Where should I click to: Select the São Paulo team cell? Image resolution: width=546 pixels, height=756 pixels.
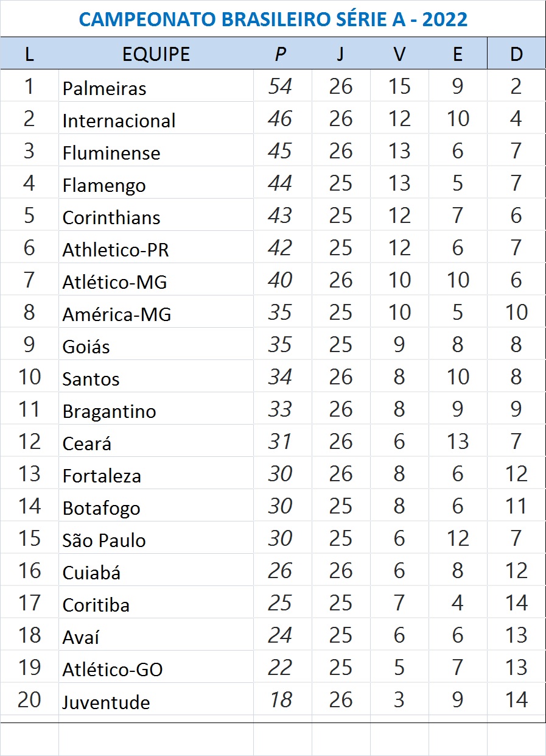pyautogui.click(x=156, y=538)
